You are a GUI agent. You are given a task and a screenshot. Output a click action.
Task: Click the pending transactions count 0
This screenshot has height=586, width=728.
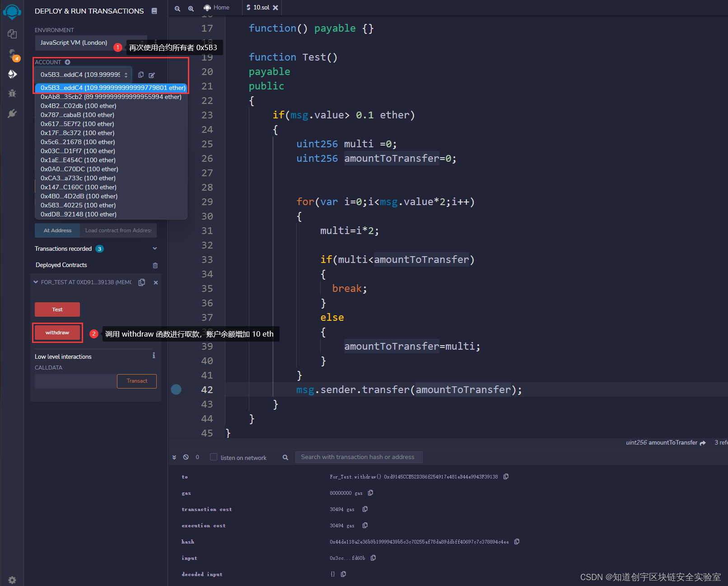pos(197,457)
